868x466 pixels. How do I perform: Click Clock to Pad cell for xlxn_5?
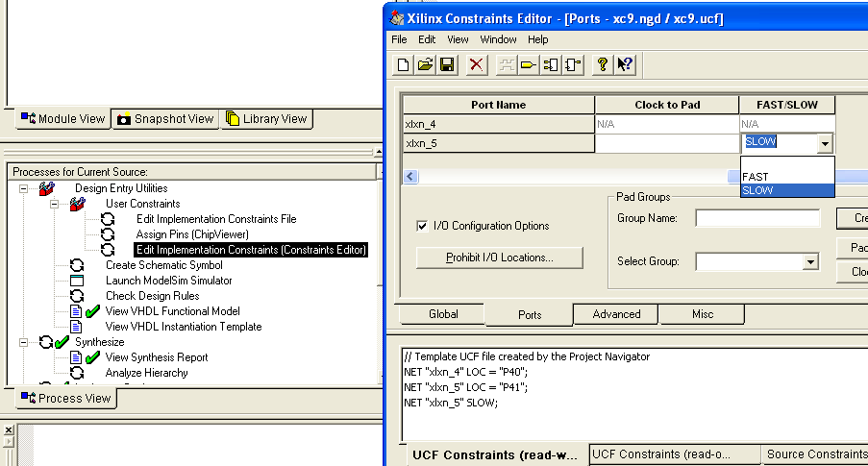click(667, 144)
